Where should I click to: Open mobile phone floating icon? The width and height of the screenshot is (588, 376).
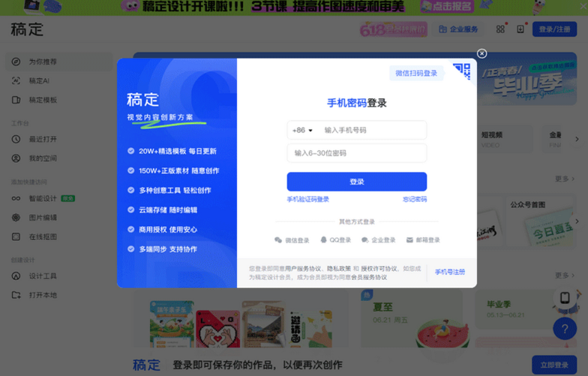pos(564,298)
